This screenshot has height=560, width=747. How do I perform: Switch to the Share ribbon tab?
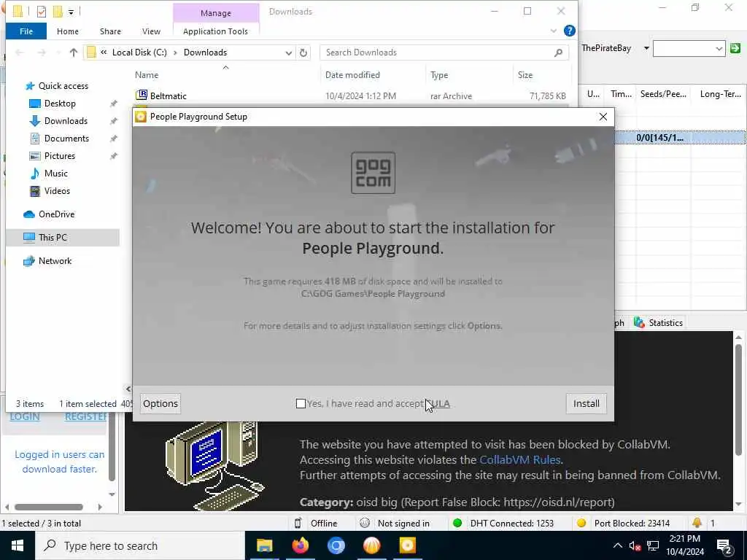click(111, 31)
